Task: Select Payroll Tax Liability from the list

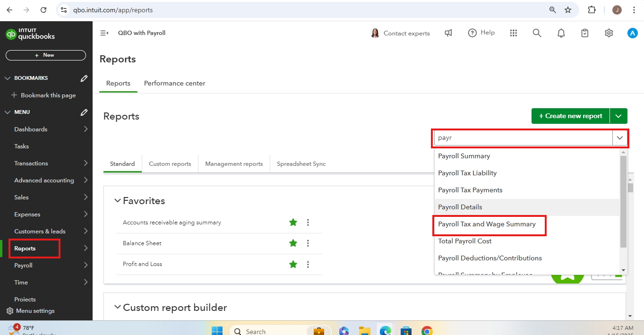Action: (x=527, y=173)
